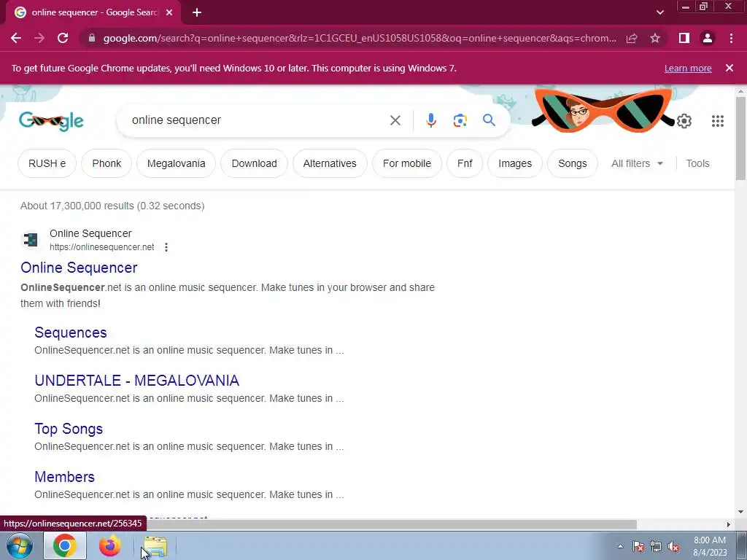Open the Online Sequencer result title
The image size is (747, 560).
tap(79, 268)
